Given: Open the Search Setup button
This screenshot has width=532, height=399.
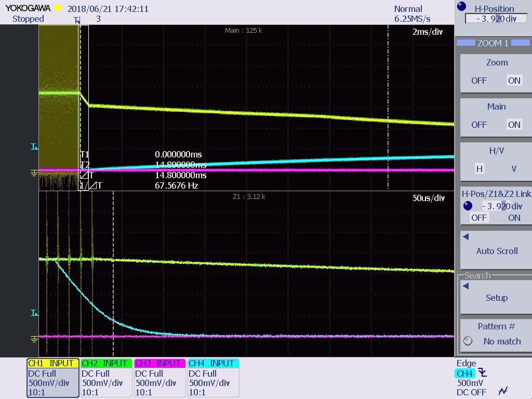Looking at the screenshot, I should click(496, 298).
